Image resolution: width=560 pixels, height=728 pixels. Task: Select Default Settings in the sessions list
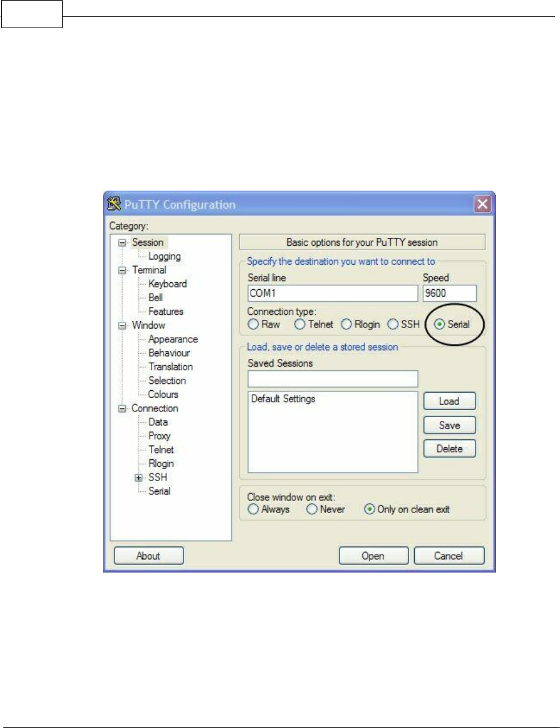point(283,399)
